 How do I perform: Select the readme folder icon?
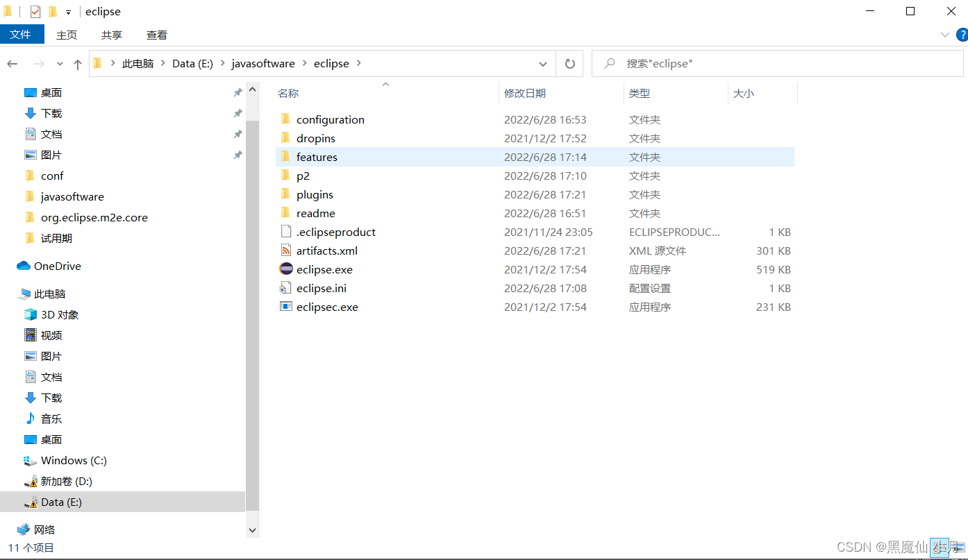pyautogui.click(x=285, y=213)
